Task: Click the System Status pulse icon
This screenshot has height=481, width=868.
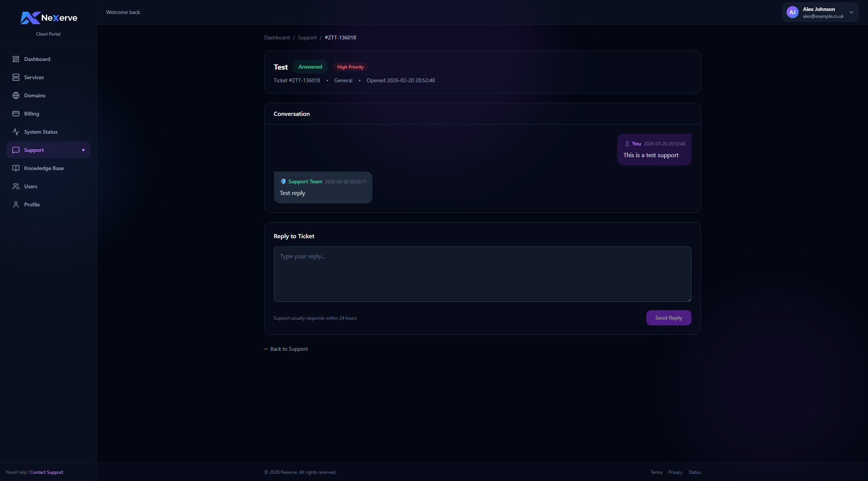Action: point(16,131)
